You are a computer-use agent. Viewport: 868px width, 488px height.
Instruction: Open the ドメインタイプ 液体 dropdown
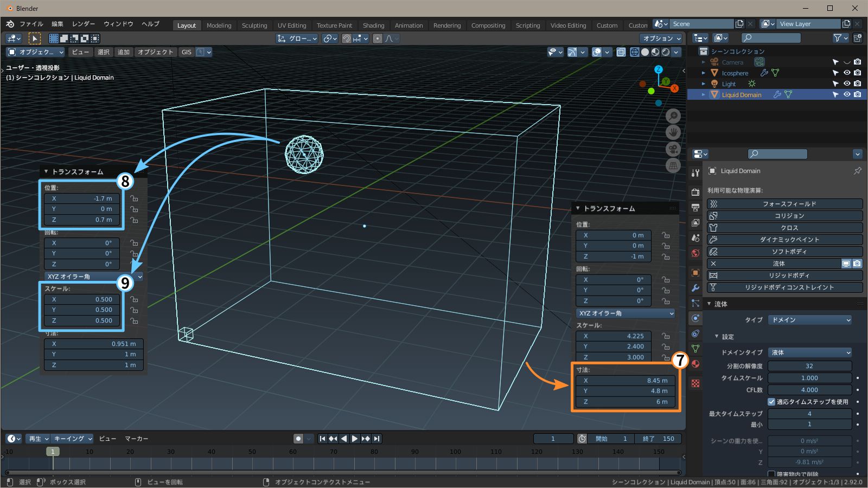[810, 352]
